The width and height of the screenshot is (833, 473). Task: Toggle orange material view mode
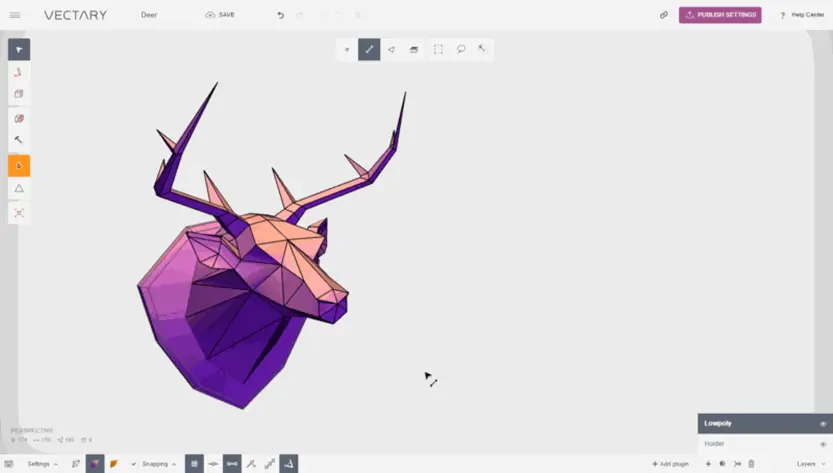tap(114, 464)
